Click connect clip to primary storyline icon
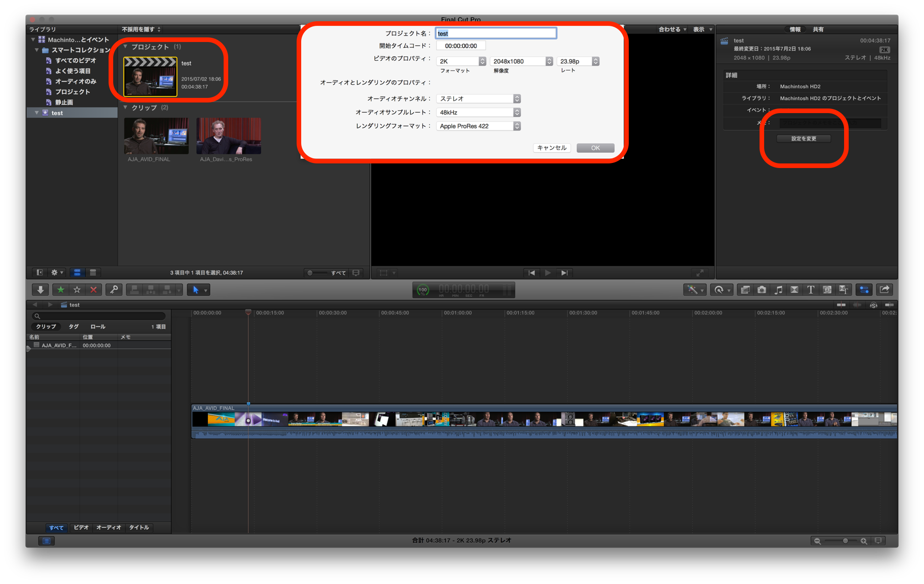Screen dimensions: 924x584 click(134, 290)
